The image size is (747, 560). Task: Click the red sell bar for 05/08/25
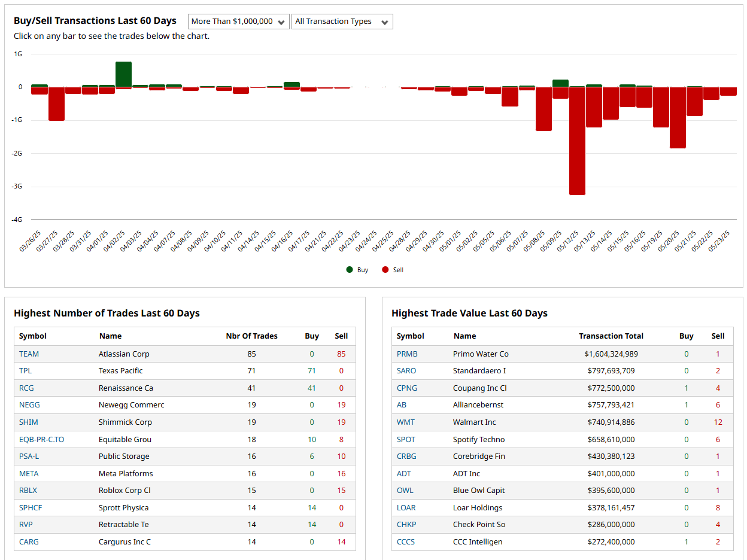(x=543, y=109)
